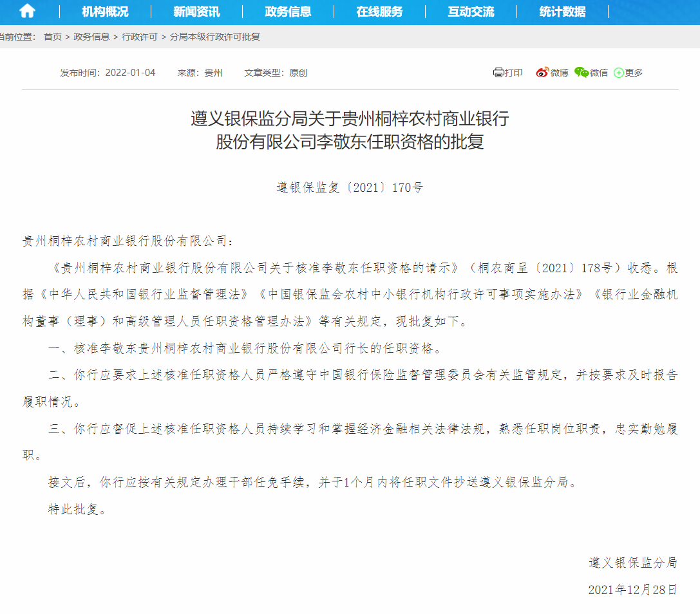Share article via Weibo icon
Screen dimensions: 700x614
pyautogui.click(x=542, y=73)
